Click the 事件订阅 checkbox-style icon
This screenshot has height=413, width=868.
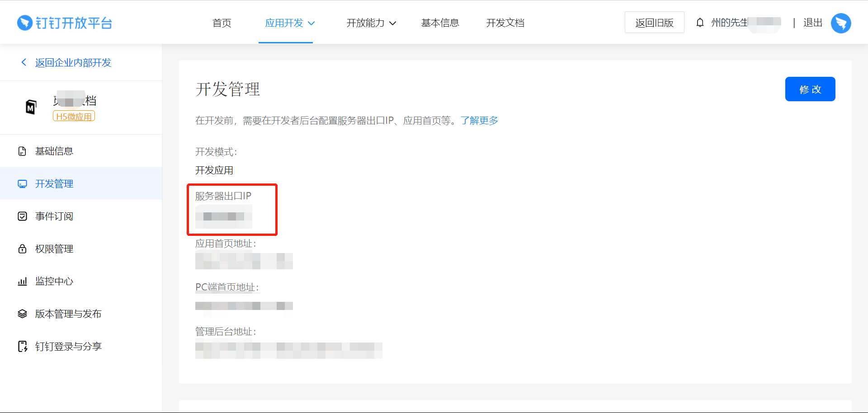[x=22, y=216]
